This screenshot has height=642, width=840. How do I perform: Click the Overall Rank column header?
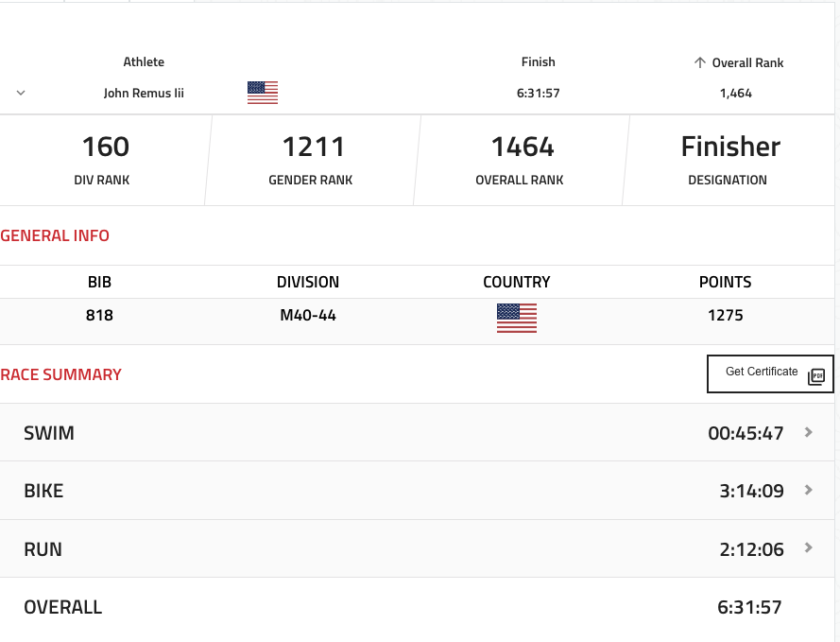(747, 62)
